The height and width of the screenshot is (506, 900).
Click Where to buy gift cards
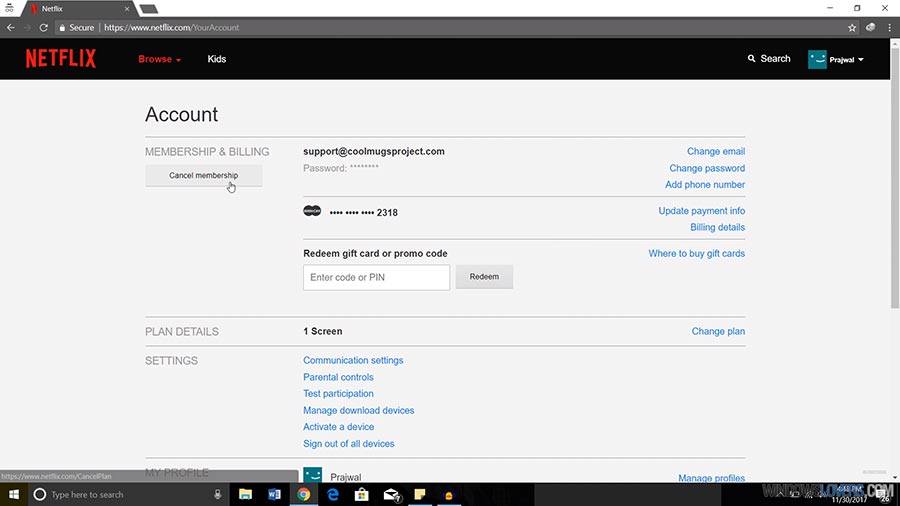(x=696, y=254)
